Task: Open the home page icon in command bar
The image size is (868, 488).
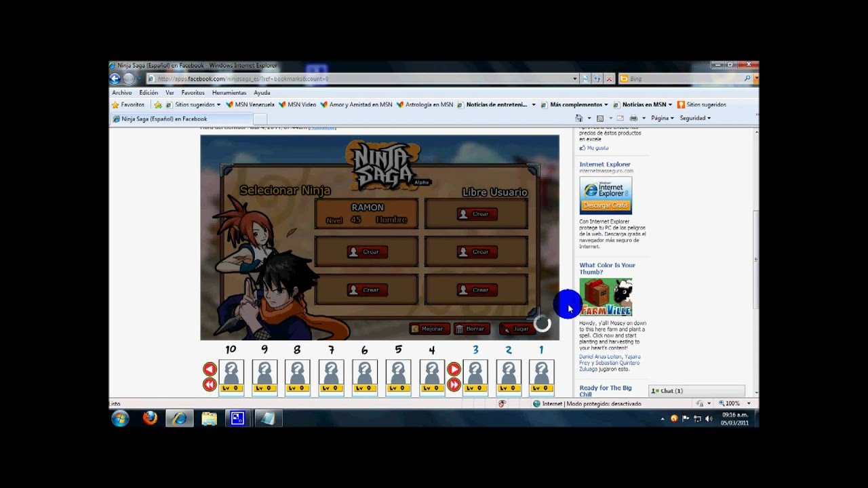Action: coord(579,118)
